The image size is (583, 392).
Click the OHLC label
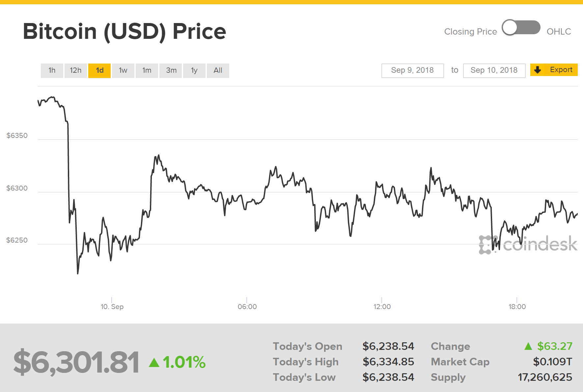click(559, 32)
